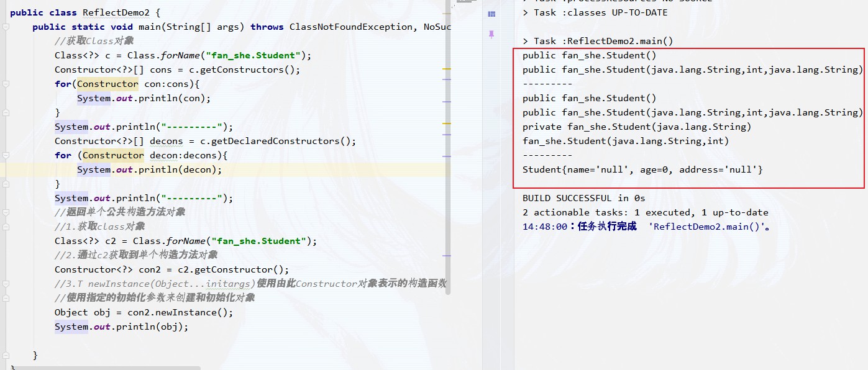Image resolution: width=868 pixels, height=370 pixels.
Task: Click System.out.println(con) statement
Action: (144, 98)
